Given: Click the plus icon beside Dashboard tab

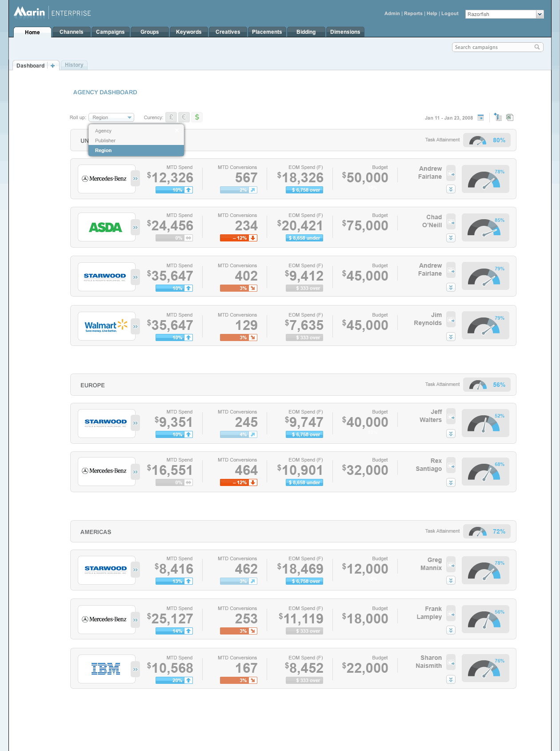Looking at the screenshot, I should 52,66.
